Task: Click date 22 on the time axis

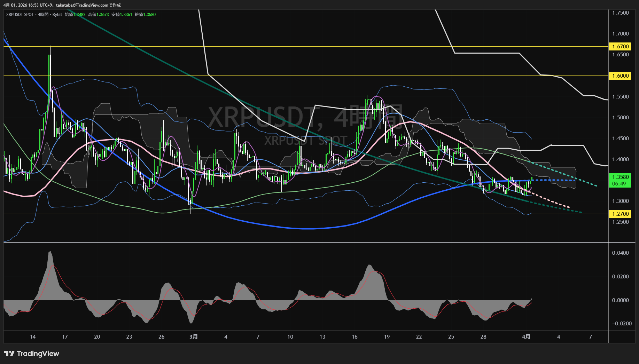Action: 419,337
